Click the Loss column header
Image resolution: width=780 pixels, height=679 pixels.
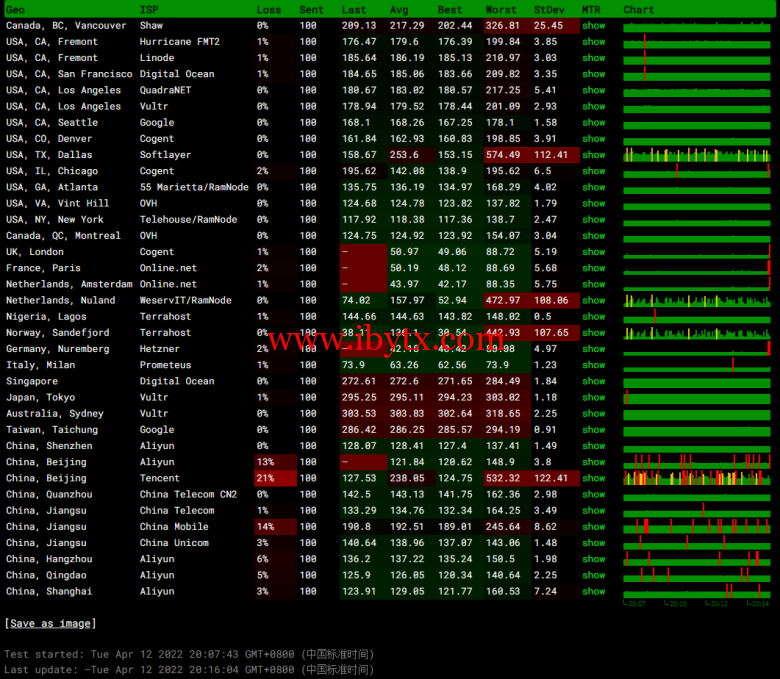coord(268,9)
